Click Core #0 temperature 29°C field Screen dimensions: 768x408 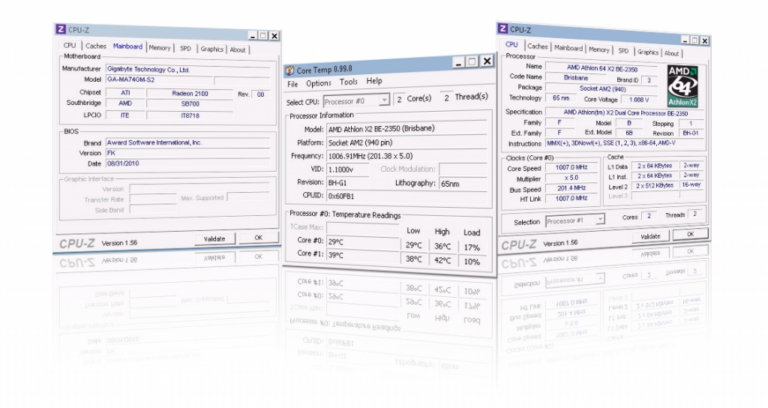[x=363, y=242]
